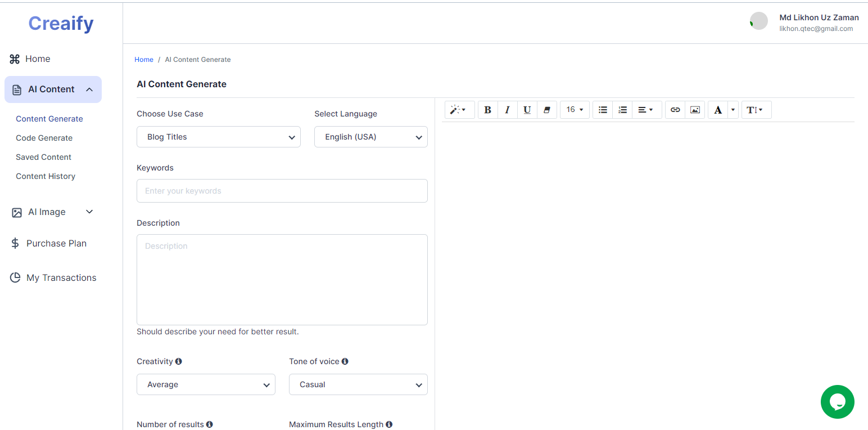Click the Purchase Plan dollar icon
Image resolution: width=868 pixels, height=430 pixels.
click(x=15, y=244)
